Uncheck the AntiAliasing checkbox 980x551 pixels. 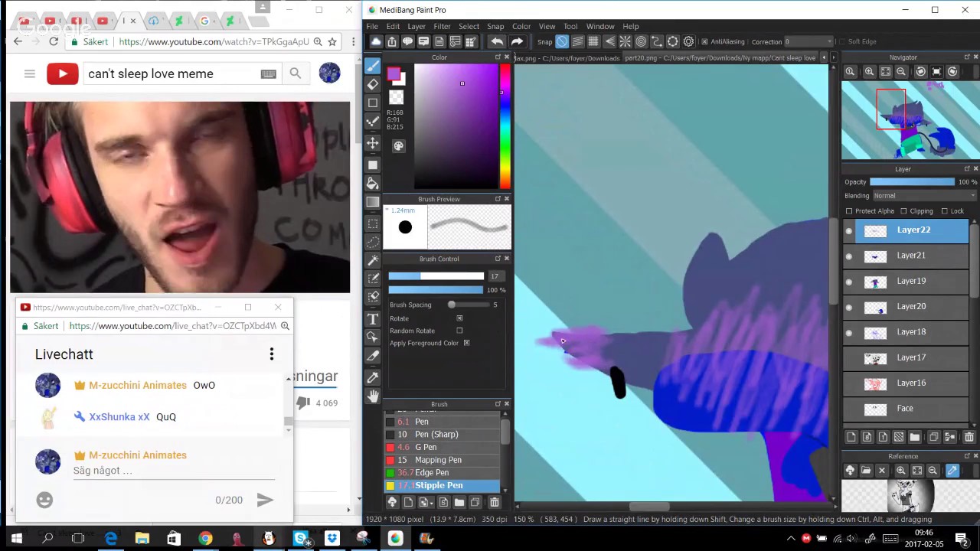(x=704, y=41)
